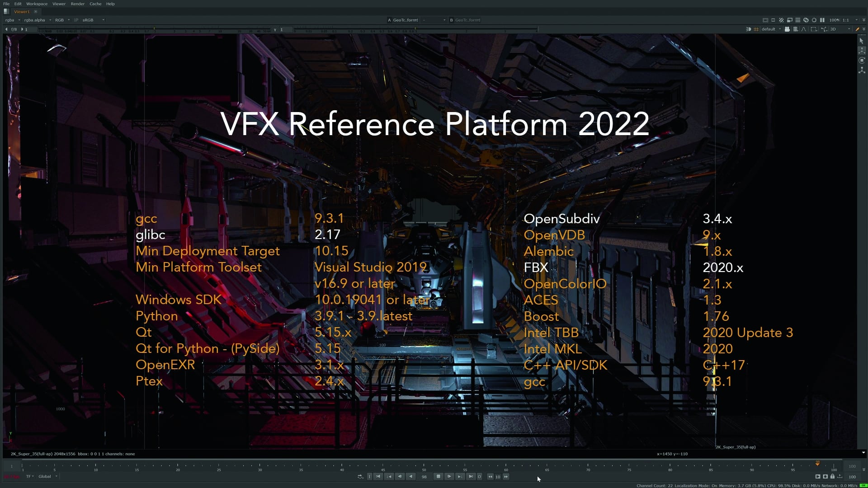Refresh the viewer image
The width and height of the screenshot is (868, 488).
click(806, 20)
